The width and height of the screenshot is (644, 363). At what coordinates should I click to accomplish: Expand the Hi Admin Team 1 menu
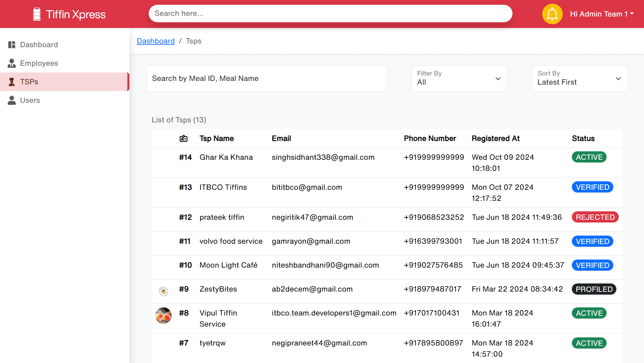tap(602, 14)
